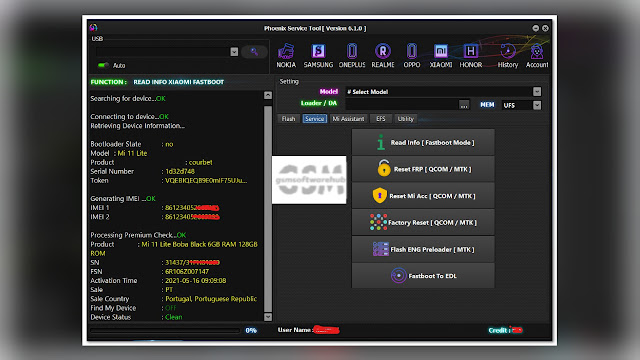Click the 'READ INFO XIAOMI FASTBOOT' function text

click(x=179, y=82)
